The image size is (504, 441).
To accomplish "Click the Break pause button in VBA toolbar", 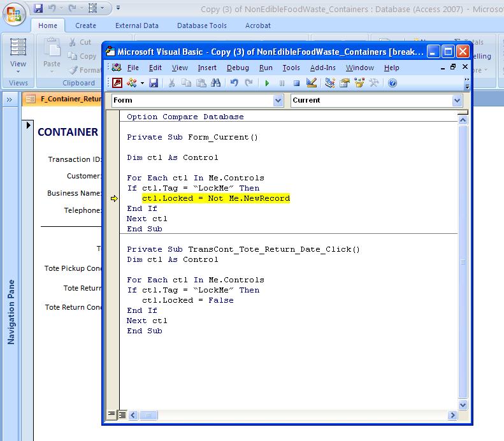I will point(282,83).
